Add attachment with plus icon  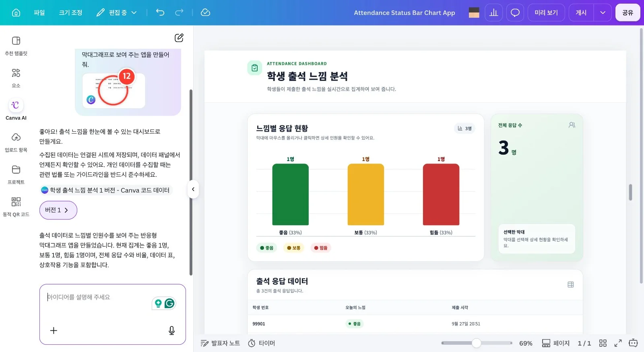54,331
